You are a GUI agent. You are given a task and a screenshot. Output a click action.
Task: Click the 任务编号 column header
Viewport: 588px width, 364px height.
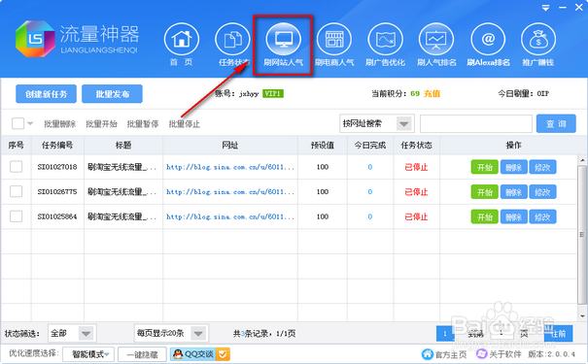pyautogui.click(x=57, y=145)
